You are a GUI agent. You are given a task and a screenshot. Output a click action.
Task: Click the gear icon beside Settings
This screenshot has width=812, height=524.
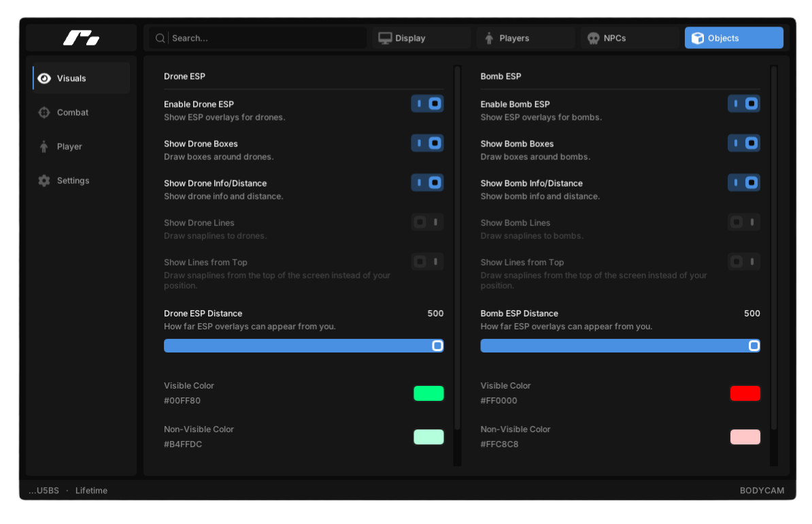click(44, 180)
